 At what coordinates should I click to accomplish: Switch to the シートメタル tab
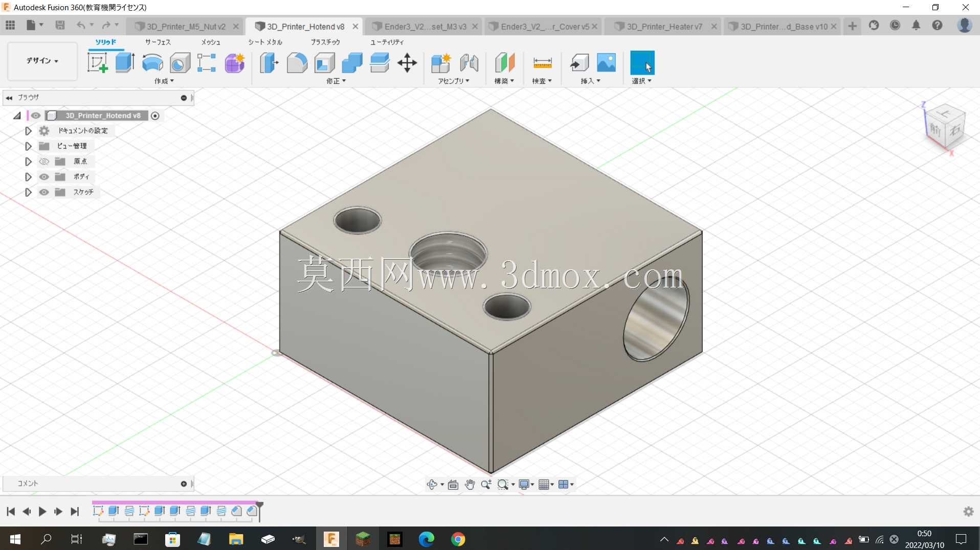pos(265,42)
